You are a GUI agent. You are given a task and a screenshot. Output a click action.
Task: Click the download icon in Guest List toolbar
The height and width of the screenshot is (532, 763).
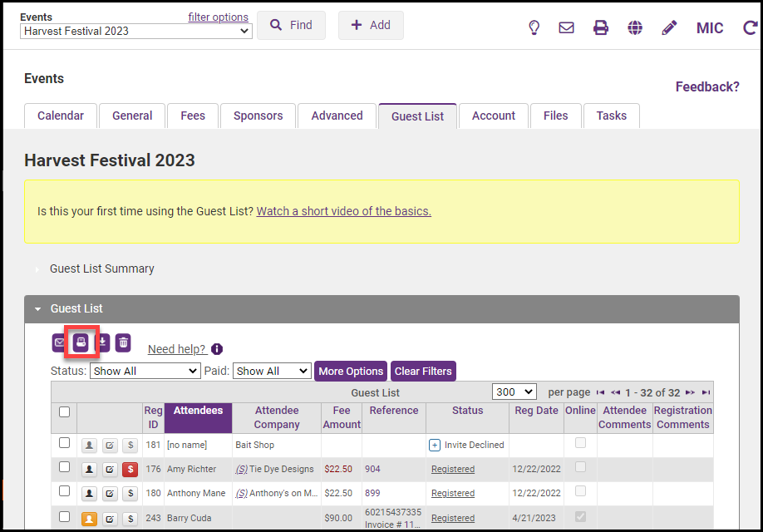[102, 342]
